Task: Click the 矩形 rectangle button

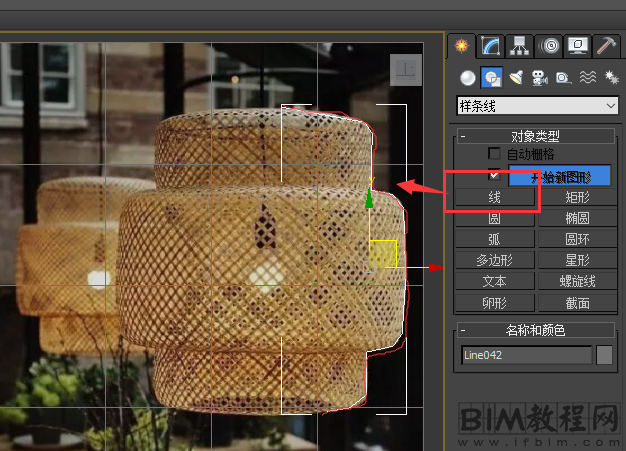Action: click(577, 198)
